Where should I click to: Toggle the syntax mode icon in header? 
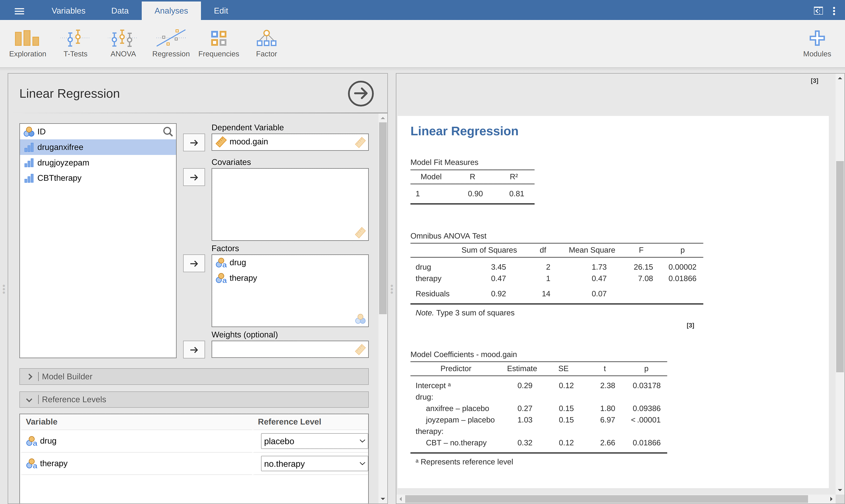[818, 11]
